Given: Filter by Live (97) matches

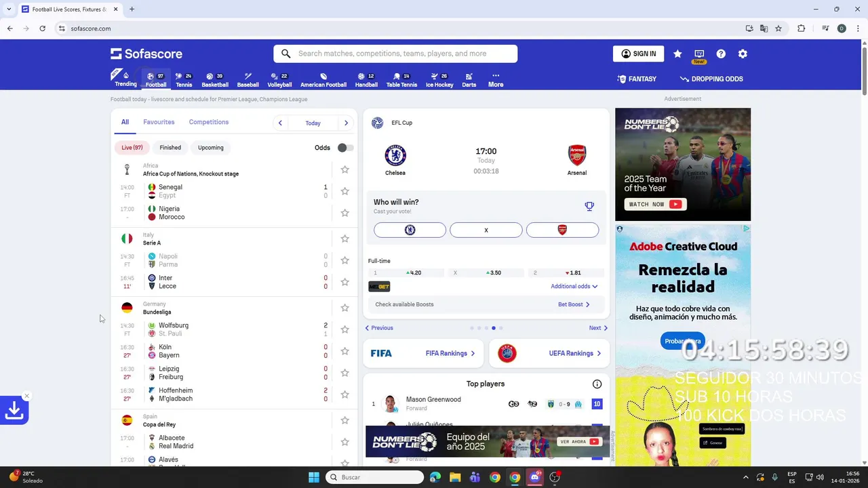Looking at the screenshot, I should coord(132,147).
